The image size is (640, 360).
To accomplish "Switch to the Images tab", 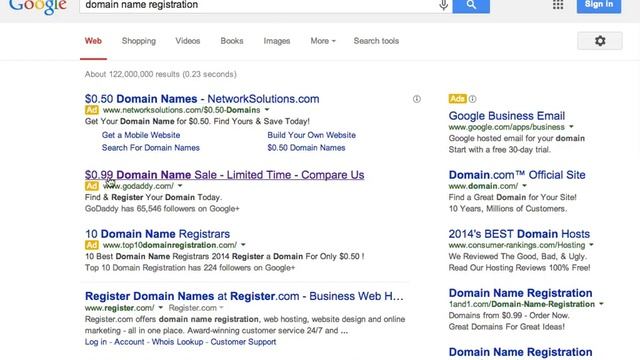I will pos(277,41).
